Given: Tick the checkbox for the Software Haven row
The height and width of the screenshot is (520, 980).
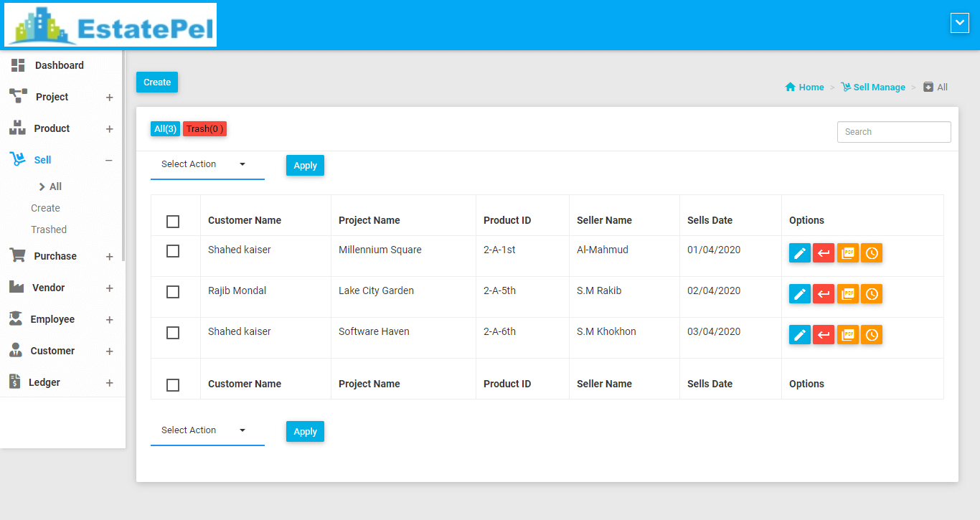Looking at the screenshot, I should (173, 333).
